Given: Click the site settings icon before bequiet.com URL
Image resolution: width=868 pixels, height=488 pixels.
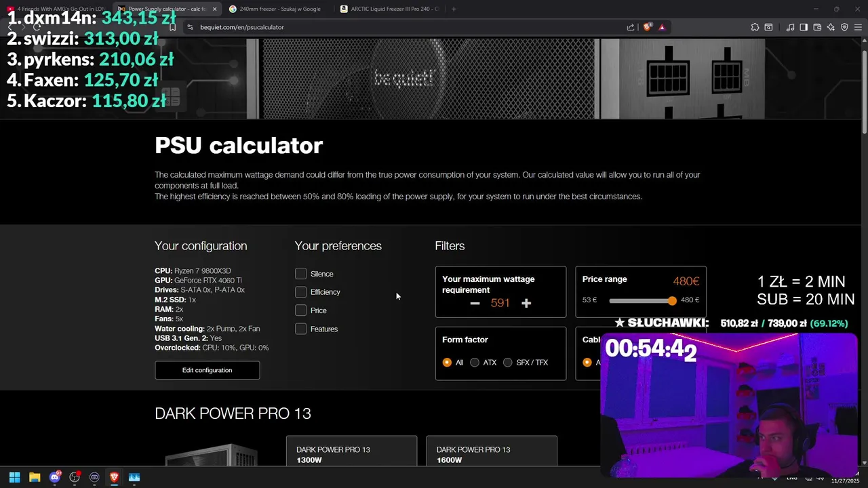Looking at the screenshot, I should pyautogui.click(x=191, y=27).
